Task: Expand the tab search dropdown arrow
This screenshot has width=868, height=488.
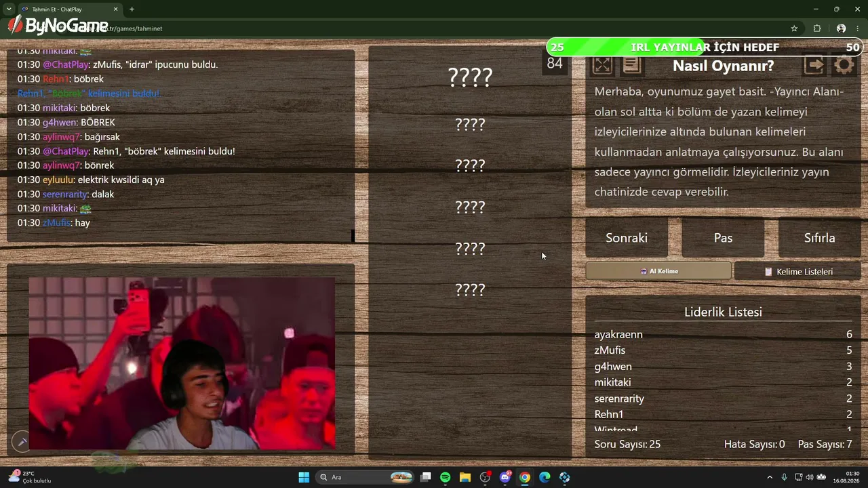Action: coord(9,9)
